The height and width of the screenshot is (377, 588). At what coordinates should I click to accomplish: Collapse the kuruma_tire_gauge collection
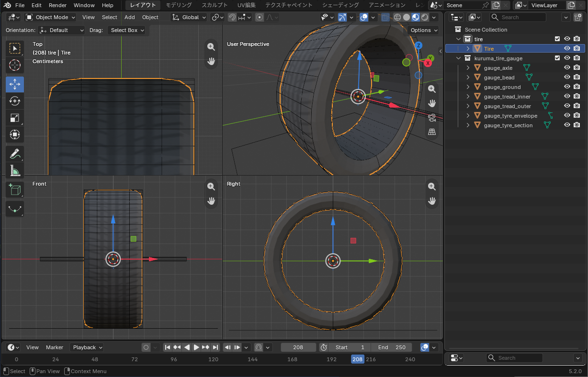coord(459,58)
